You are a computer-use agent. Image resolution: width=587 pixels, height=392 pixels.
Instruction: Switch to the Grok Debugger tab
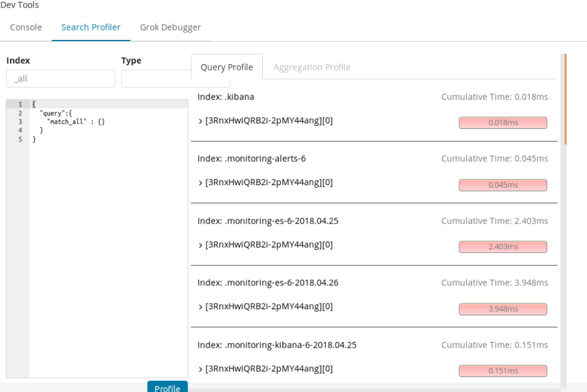point(170,27)
